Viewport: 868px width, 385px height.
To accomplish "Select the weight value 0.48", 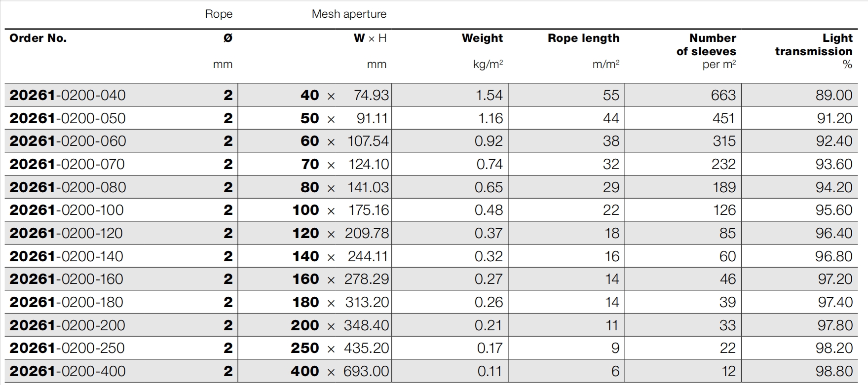I will (x=489, y=210).
